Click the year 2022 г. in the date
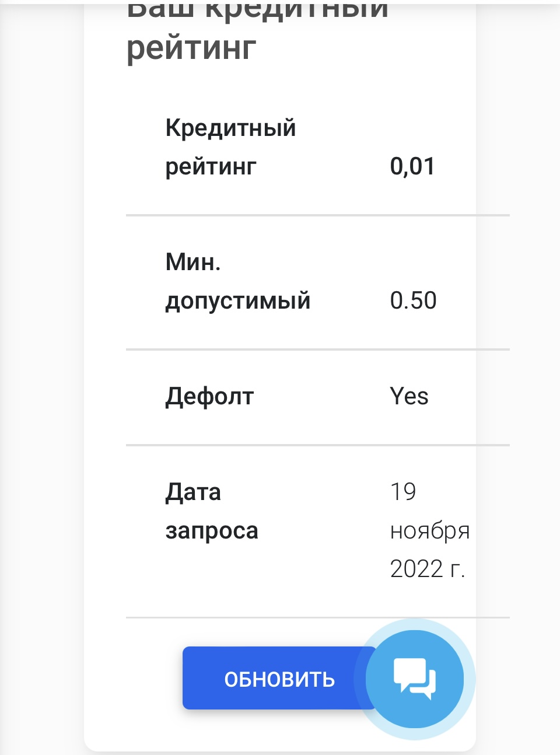The image size is (560, 755). [x=427, y=569]
